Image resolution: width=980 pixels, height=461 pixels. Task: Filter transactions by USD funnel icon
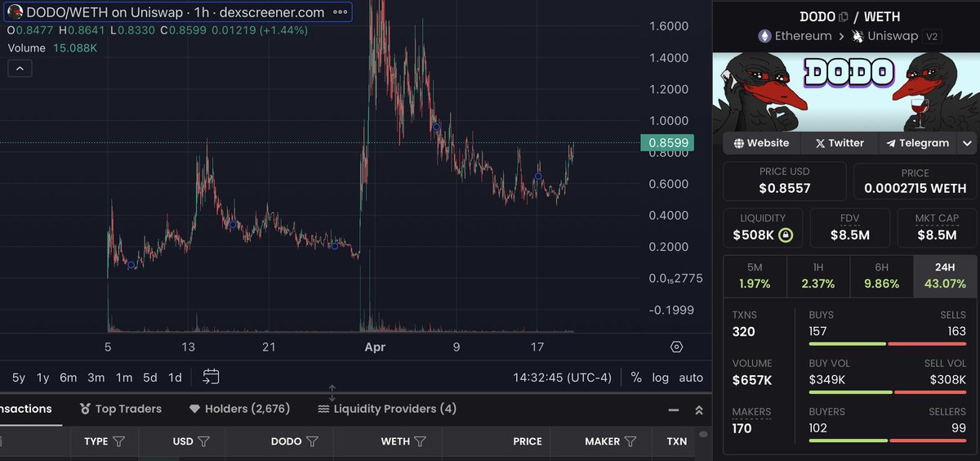(x=204, y=441)
